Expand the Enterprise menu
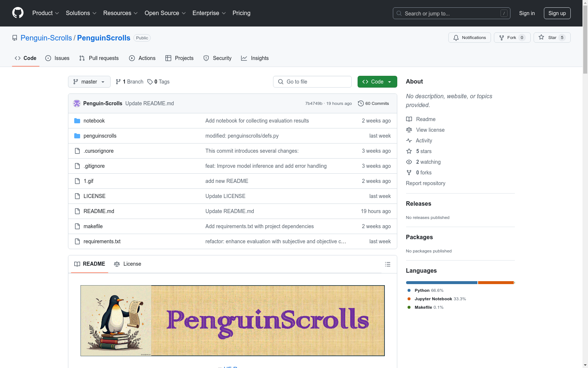Viewport: 588px width, 368px height. 209,13
